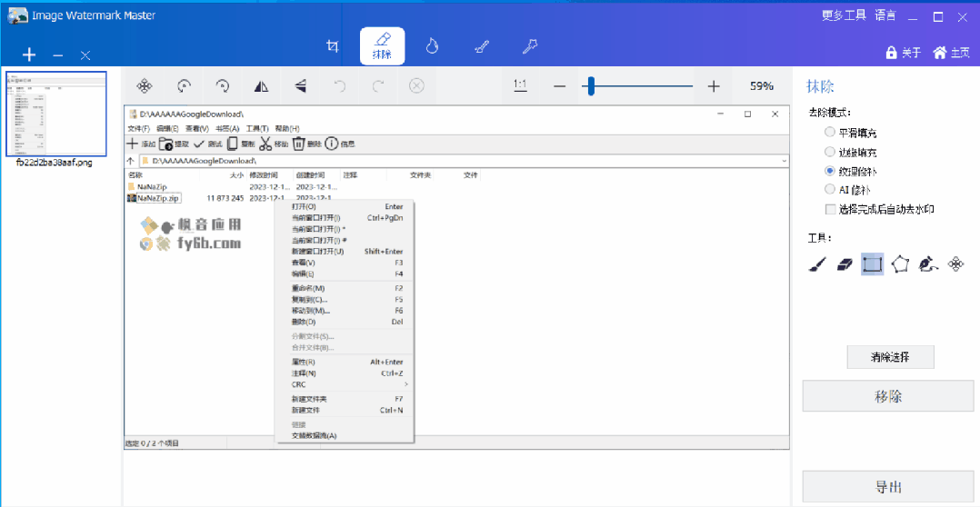Rotate the image clockwise

click(x=223, y=86)
